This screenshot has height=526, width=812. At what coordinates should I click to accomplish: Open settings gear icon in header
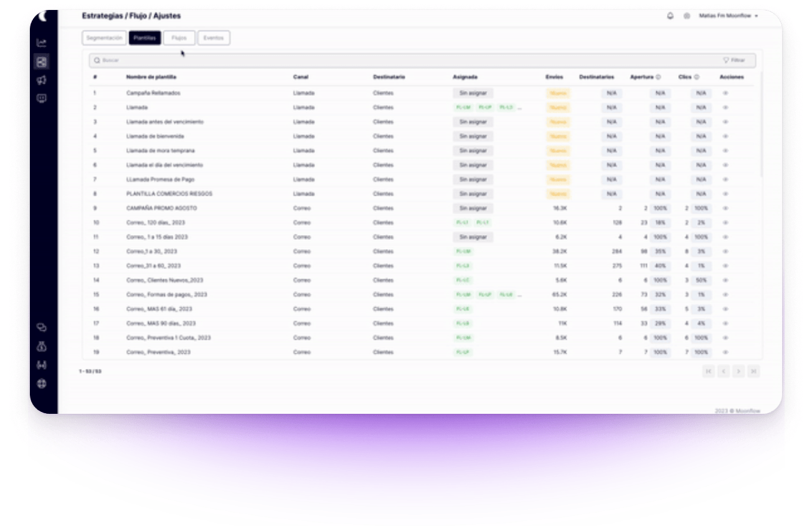click(x=687, y=16)
